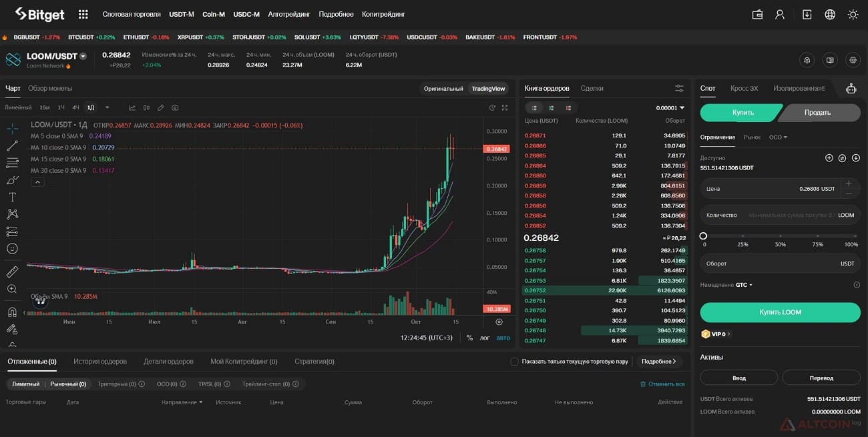This screenshot has height=437, width=868.
Task: Open the chart drawing pencil icon
Action: point(160,107)
